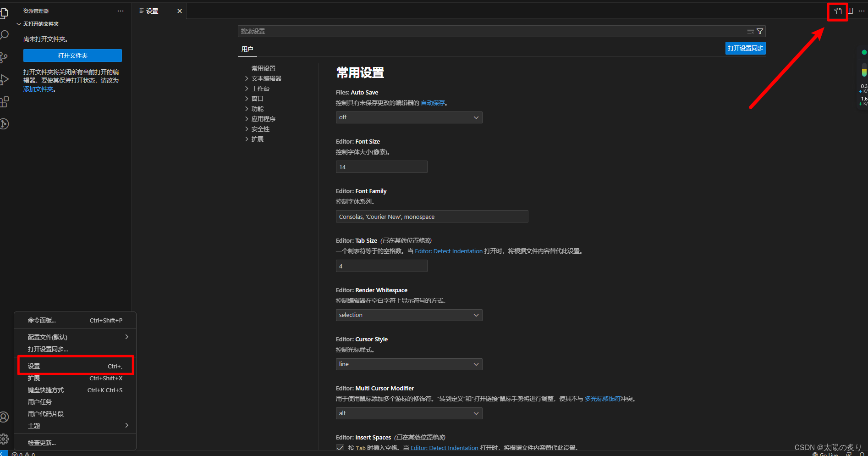Open the Source Control view
The image size is (868, 456).
click(x=4, y=58)
